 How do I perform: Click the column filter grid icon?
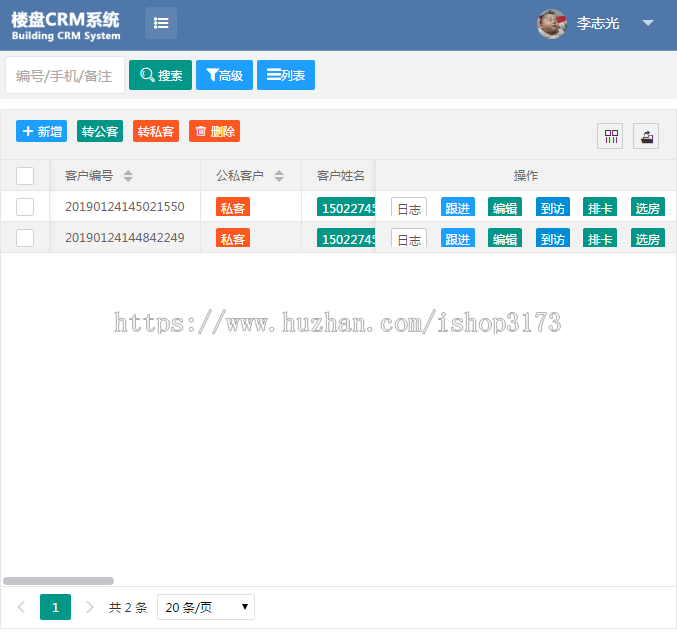610,136
